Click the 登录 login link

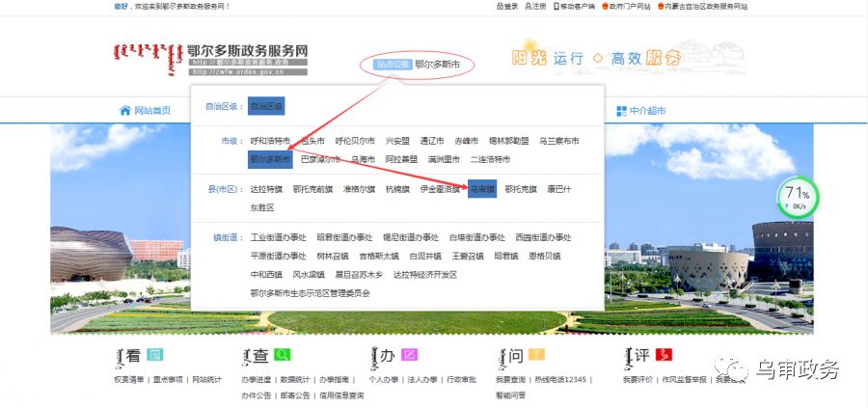coord(507,6)
